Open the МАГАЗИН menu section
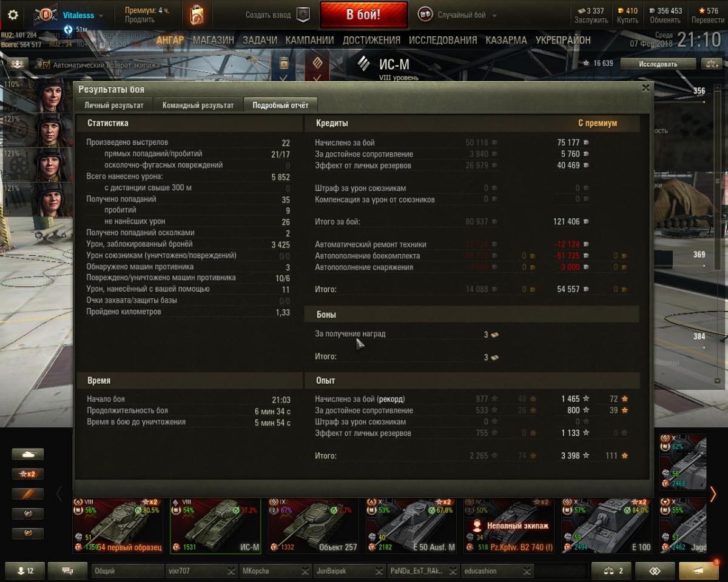 (x=213, y=40)
